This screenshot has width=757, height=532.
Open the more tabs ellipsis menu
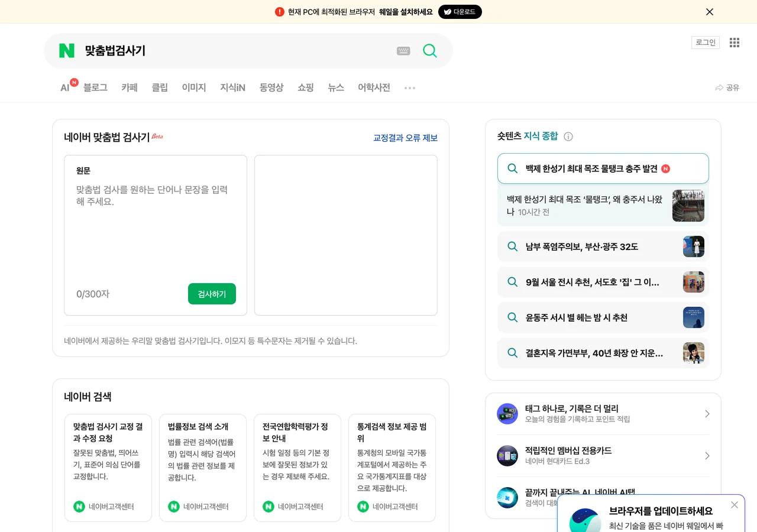click(x=410, y=87)
